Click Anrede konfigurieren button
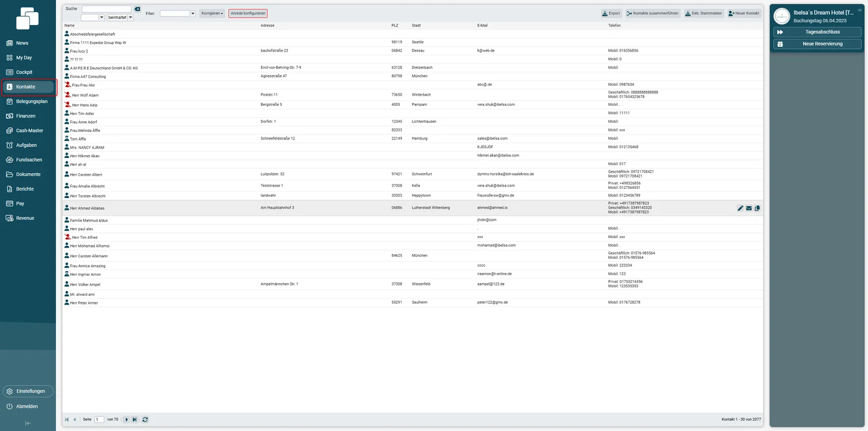This screenshot has height=431, width=868. (248, 14)
